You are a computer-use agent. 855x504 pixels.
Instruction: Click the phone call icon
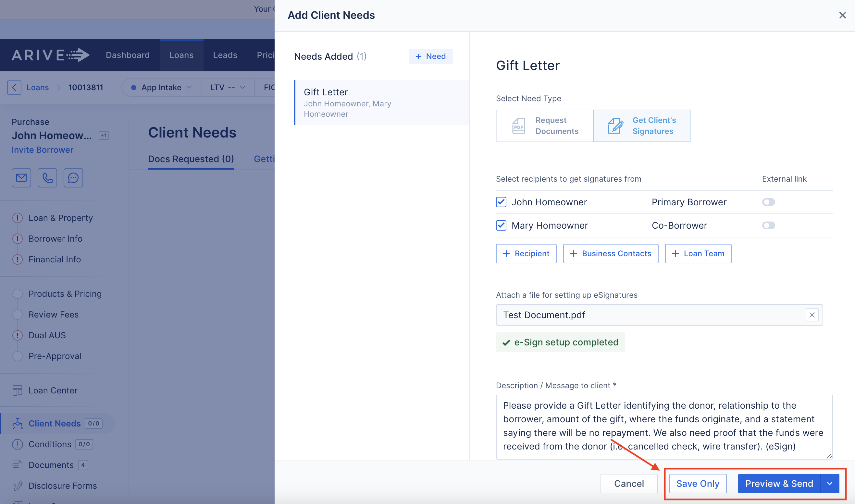(47, 178)
